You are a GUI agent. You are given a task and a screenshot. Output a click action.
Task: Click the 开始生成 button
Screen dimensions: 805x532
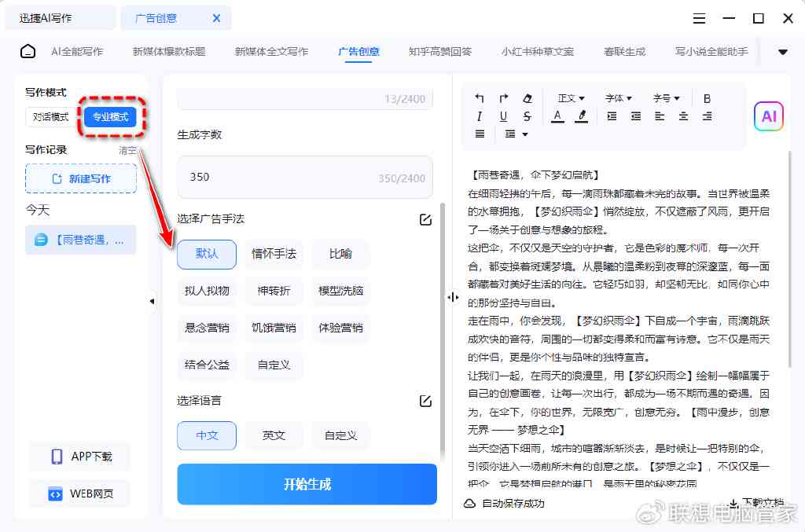point(307,484)
